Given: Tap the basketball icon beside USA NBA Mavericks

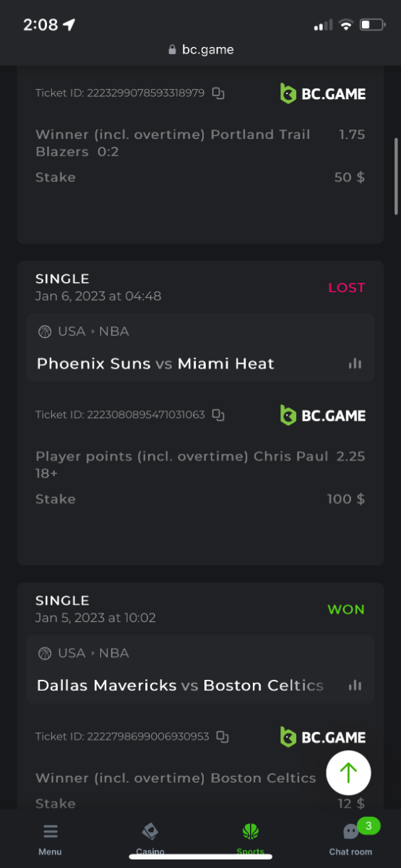Looking at the screenshot, I should (45, 653).
